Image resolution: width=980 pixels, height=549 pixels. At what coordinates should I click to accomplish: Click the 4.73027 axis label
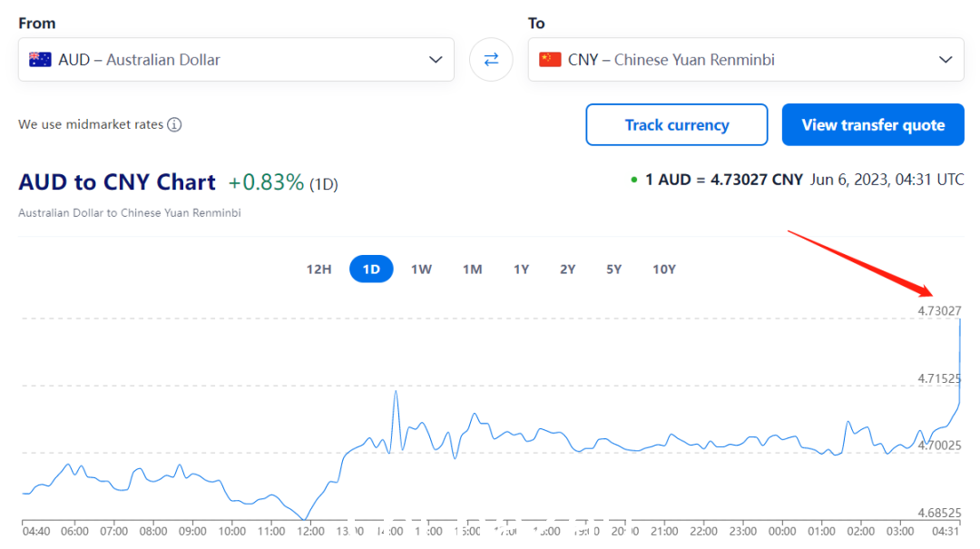click(x=939, y=310)
